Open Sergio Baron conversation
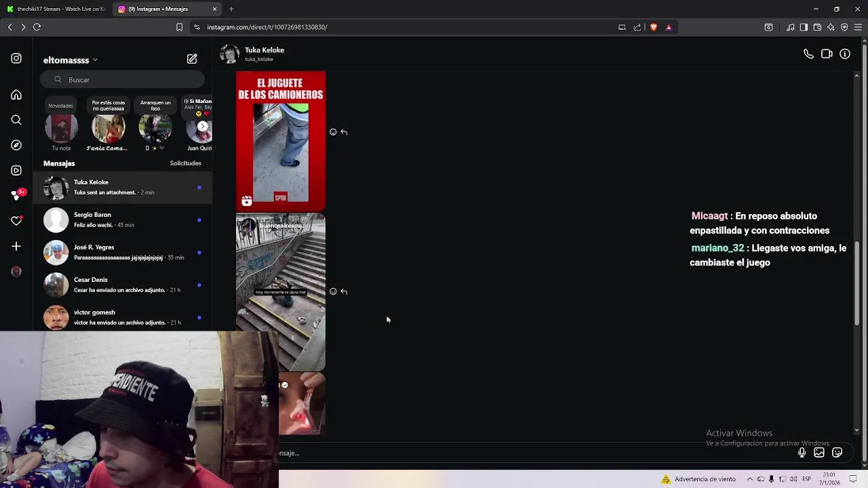The height and width of the screenshot is (488, 868). pos(123,220)
